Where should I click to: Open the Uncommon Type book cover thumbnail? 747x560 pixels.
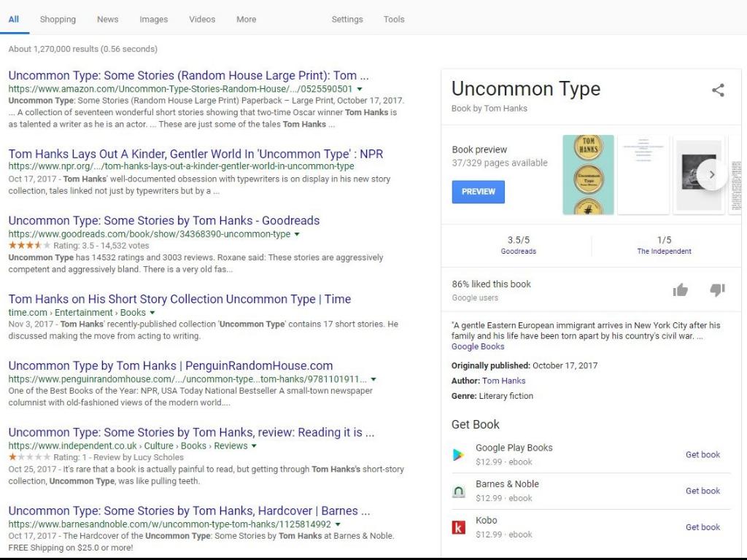[588, 175]
